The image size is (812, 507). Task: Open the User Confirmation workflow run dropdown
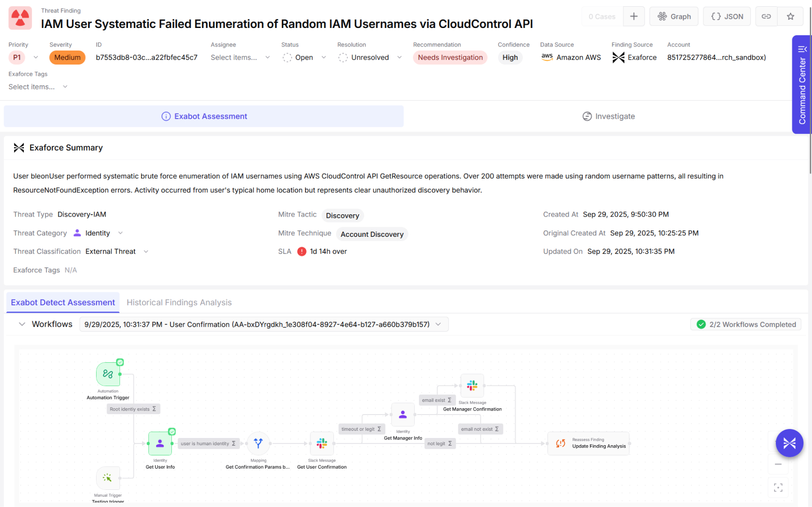tap(264, 324)
